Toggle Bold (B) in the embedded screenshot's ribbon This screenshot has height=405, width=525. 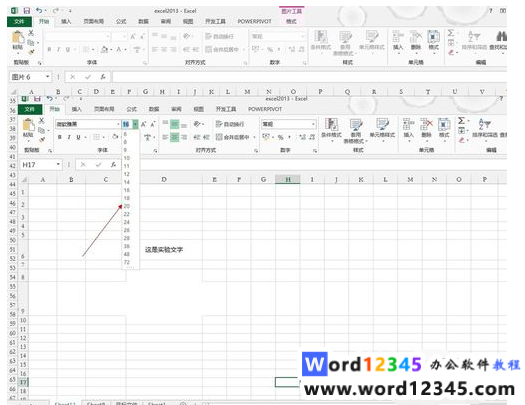click(x=60, y=137)
